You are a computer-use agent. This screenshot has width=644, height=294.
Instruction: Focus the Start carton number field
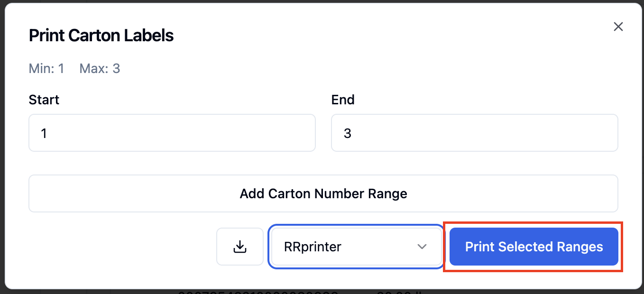(172, 133)
